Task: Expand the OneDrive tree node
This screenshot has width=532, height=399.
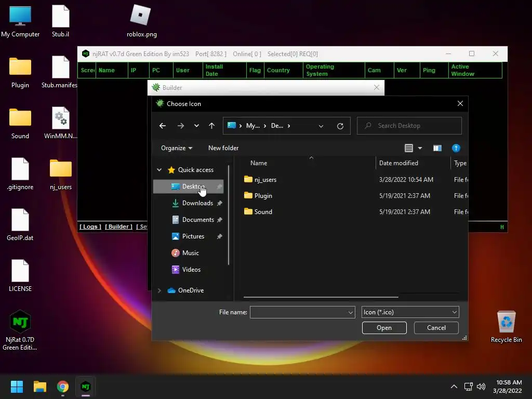Action: pyautogui.click(x=159, y=290)
